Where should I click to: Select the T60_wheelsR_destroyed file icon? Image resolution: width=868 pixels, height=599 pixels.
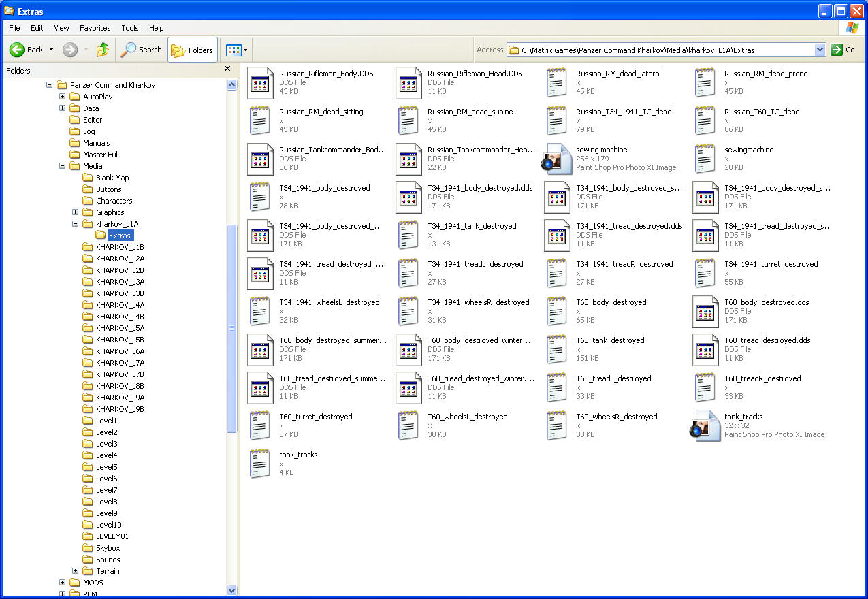557,425
